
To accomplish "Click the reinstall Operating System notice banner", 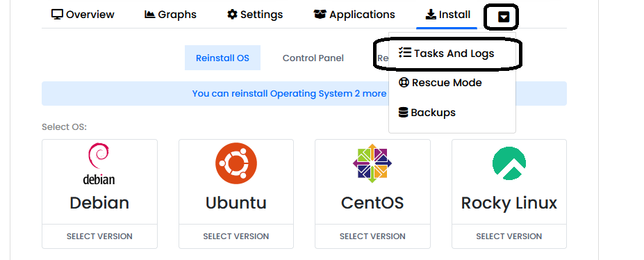I will (304, 94).
